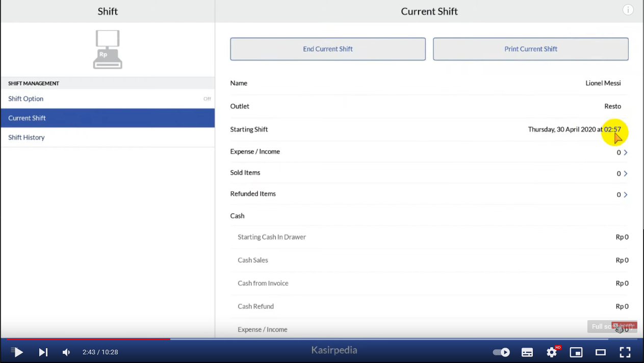
Task: Skip to the next video
Action: point(43,352)
